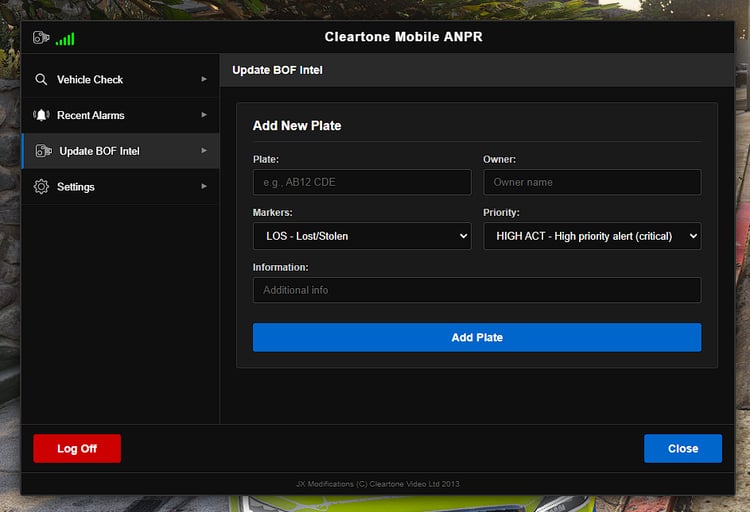This screenshot has width=750, height=512.
Task: Click the red Log Off button
Action: [x=77, y=448]
